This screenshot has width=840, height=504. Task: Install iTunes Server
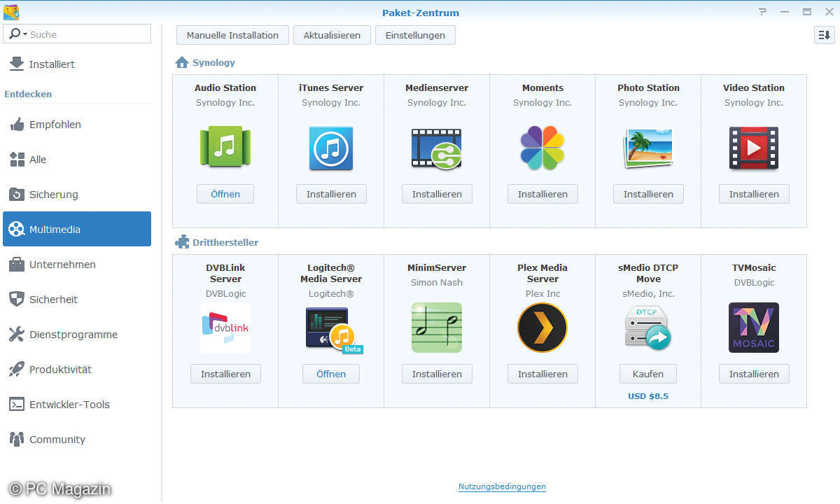[331, 194]
